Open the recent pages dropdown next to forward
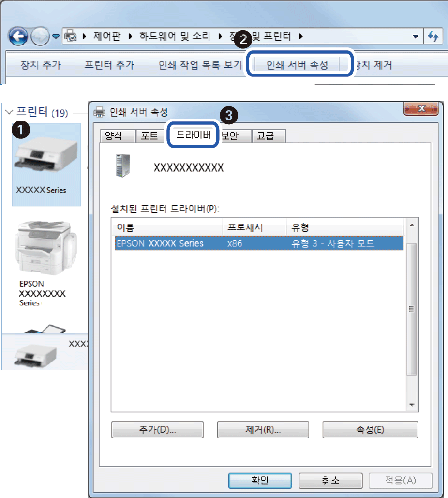This screenshot has height=498, width=448. click(55, 37)
